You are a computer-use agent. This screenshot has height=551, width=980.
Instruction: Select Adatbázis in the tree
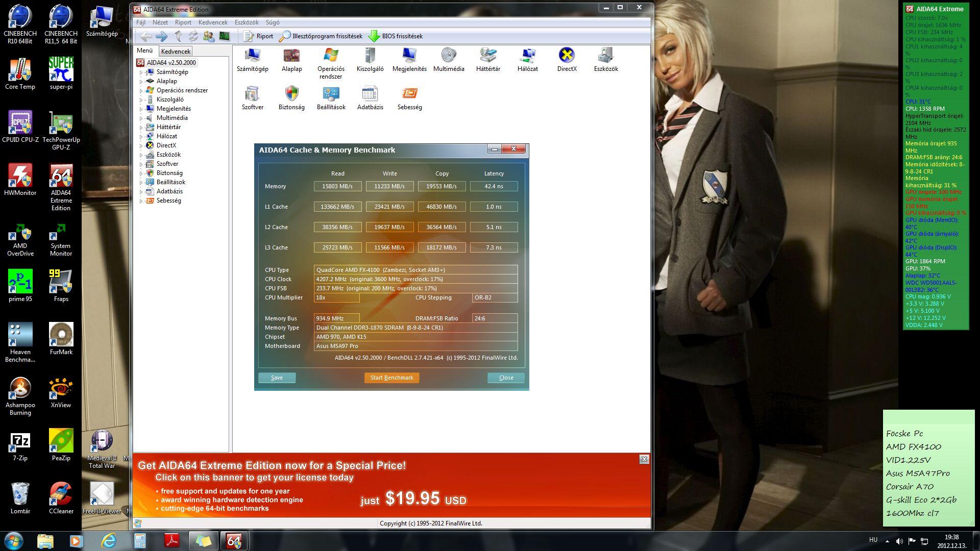coord(169,191)
